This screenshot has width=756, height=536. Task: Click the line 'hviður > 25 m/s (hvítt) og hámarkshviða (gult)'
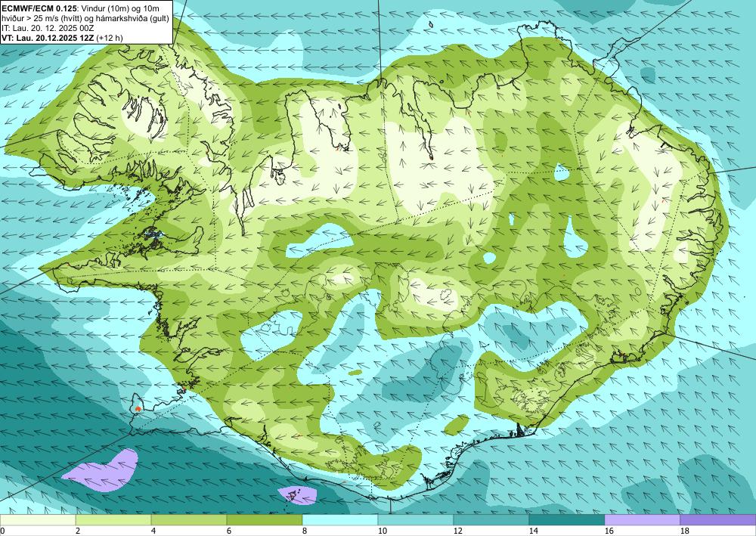coord(85,18)
